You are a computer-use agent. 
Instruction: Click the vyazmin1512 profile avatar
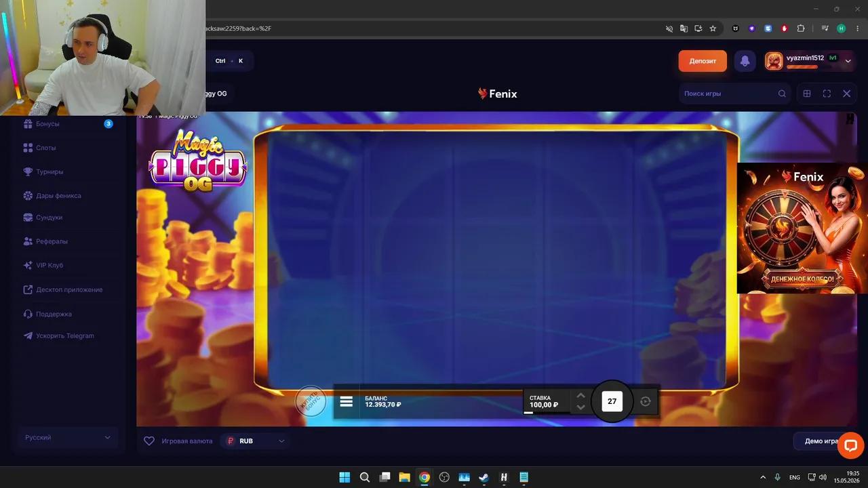774,61
